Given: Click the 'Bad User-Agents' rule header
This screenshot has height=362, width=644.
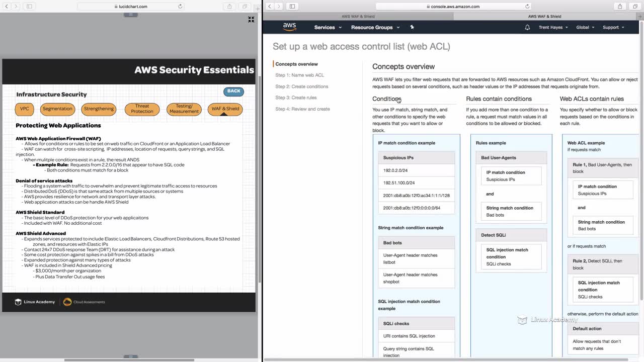Looking at the screenshot, I should [511, 157].
